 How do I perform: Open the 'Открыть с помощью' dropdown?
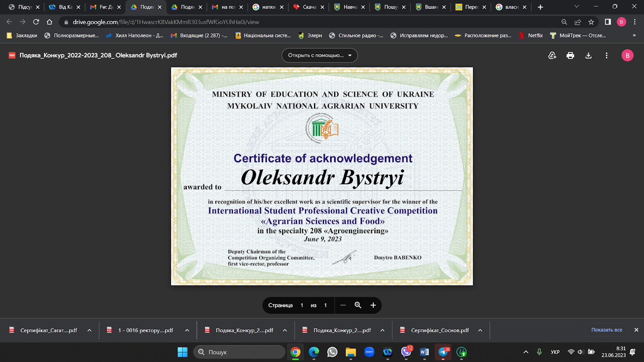tap(320, 56)
